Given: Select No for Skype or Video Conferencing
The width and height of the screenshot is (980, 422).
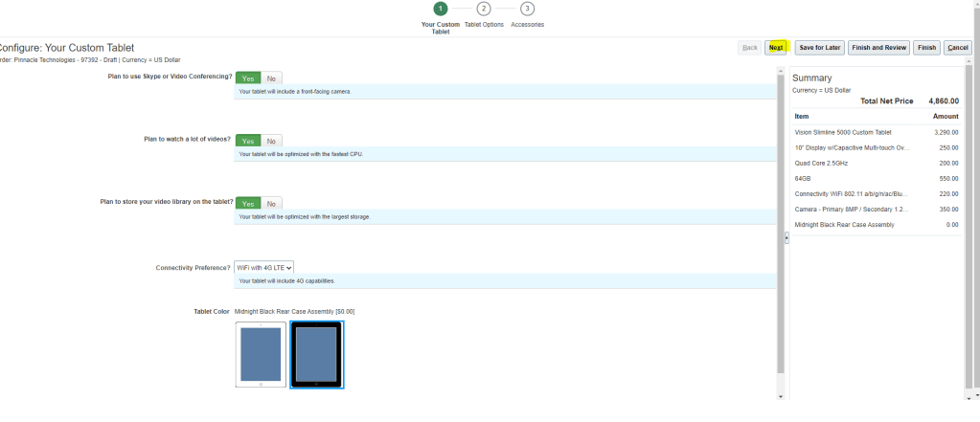Looking at the screenshot, I should coord(271,78).
